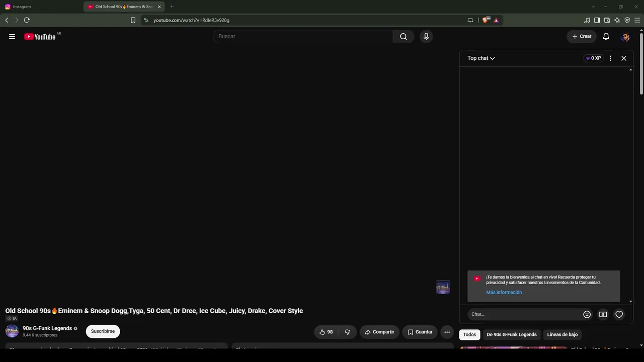Click the Suscribirse button

click(x=103, y=331)
